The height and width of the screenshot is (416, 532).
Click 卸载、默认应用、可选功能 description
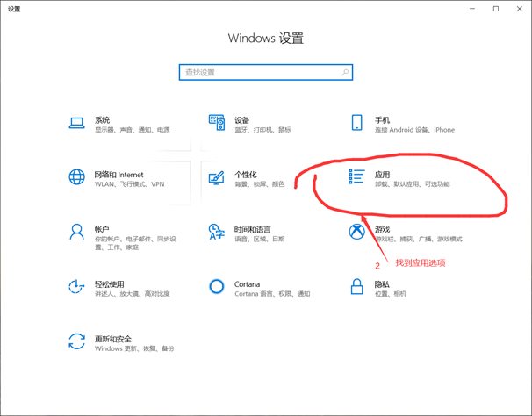pyautogui.click(x=413, y=184)
